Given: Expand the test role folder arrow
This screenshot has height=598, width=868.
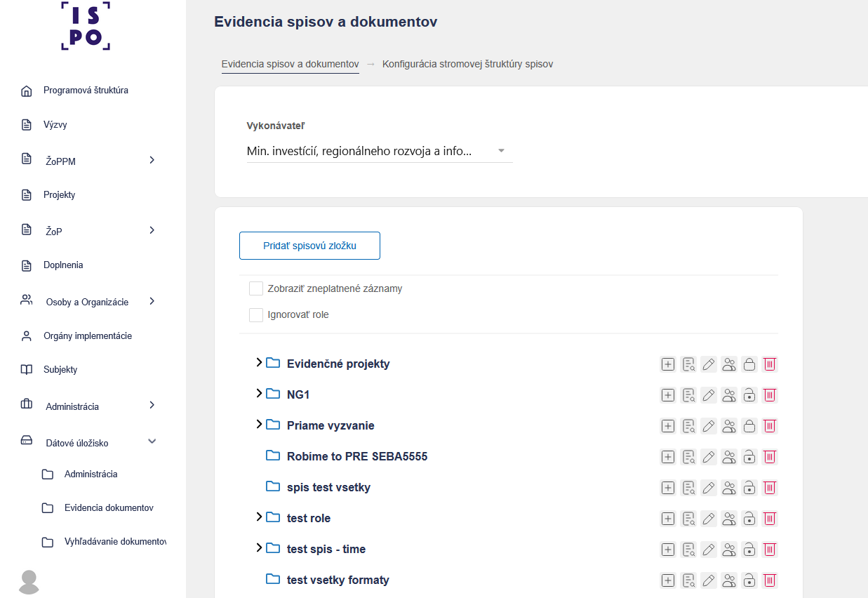Looking at the screenshot, I should (x=259, y=517).
